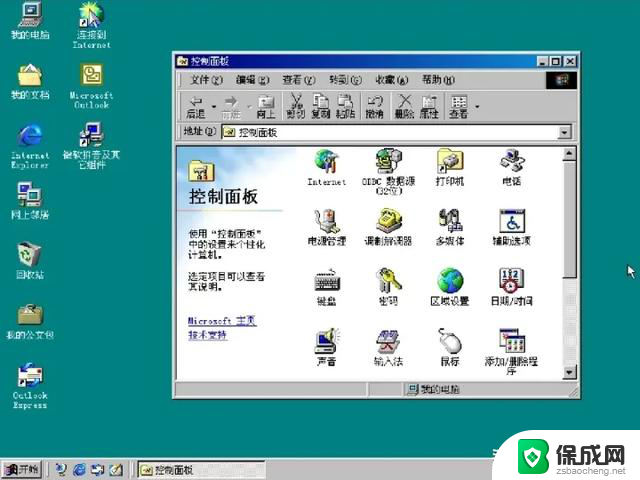This screenshot has width=640, height=480.
Task: Click the 前进 forward toolbar button
Action: pos(231,107)
